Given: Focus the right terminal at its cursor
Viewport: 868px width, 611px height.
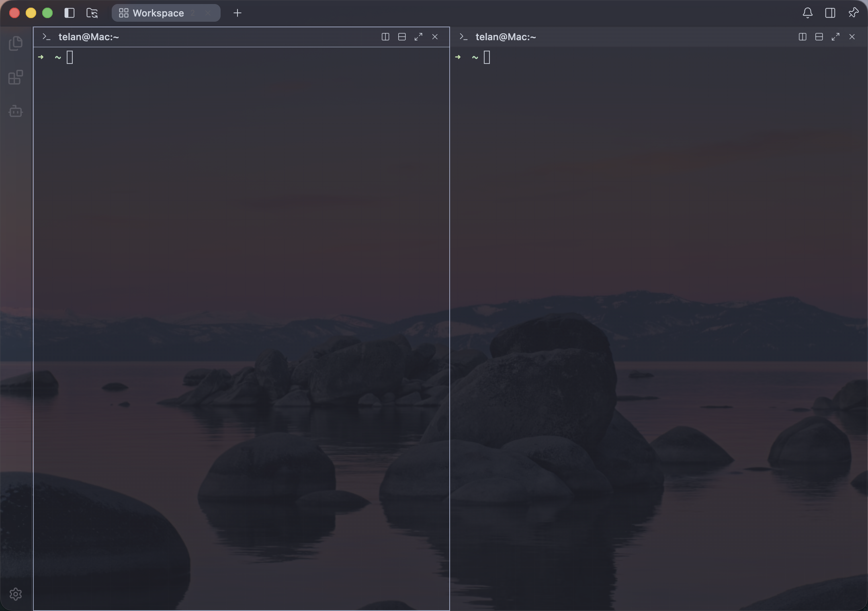Looking at the screenshot, I should [487, 57].
